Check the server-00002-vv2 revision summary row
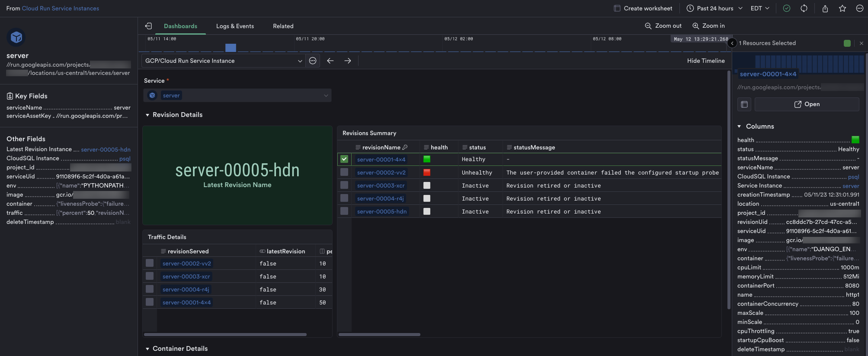Screen dimensions: 868x356 coord(344,172)
